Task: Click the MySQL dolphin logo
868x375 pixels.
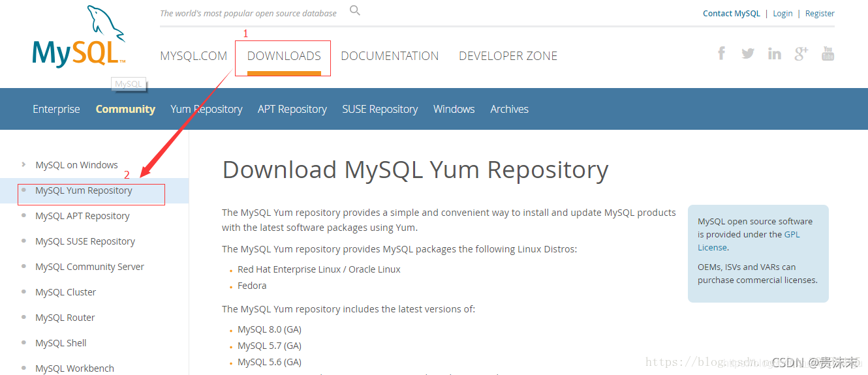Action: 78,37
